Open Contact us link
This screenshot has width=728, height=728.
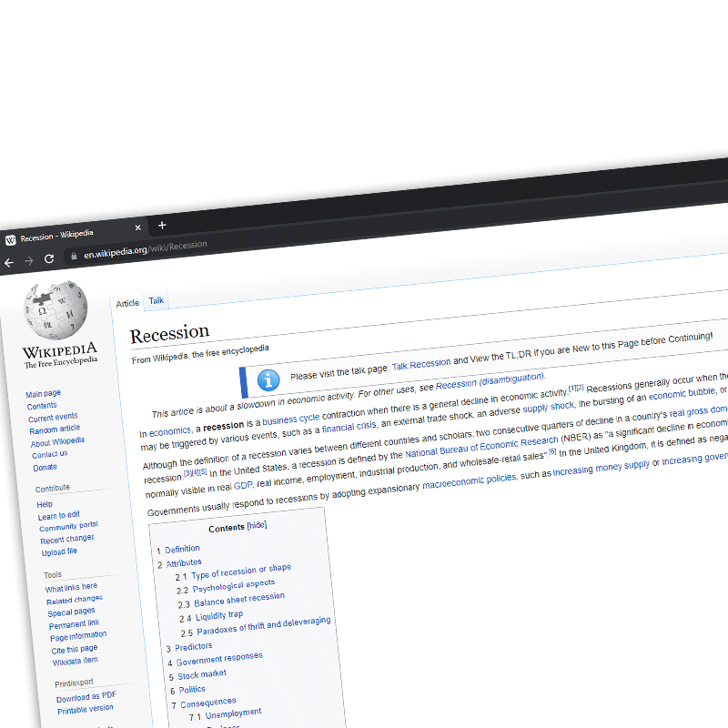pos(50,454)
